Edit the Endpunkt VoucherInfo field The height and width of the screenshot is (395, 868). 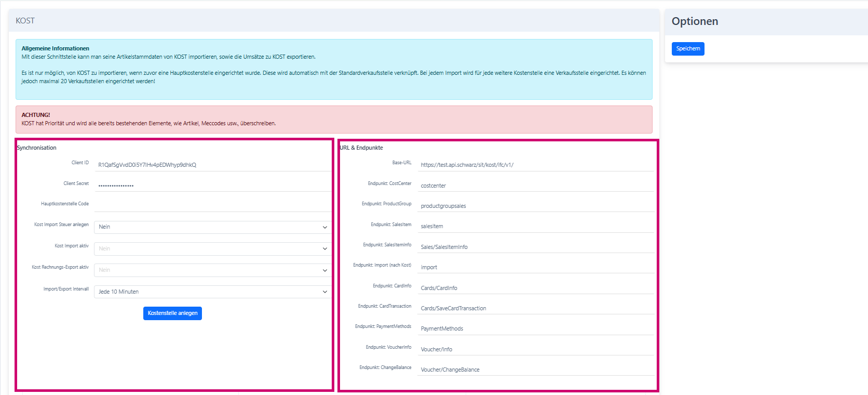[536, 349]
